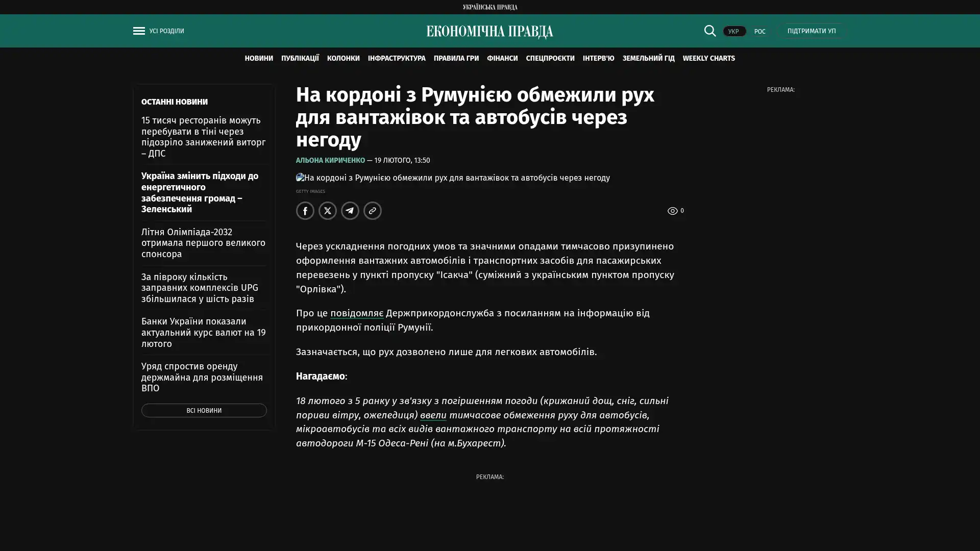
Task: Click the ВСІ НОВИНИ button
Action: pos(204,411)
